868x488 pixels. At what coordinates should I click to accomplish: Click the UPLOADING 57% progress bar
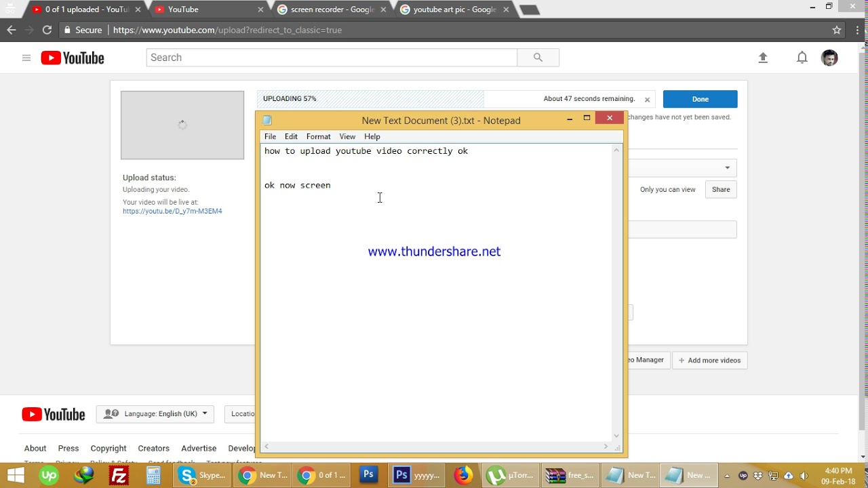[456, 99]
